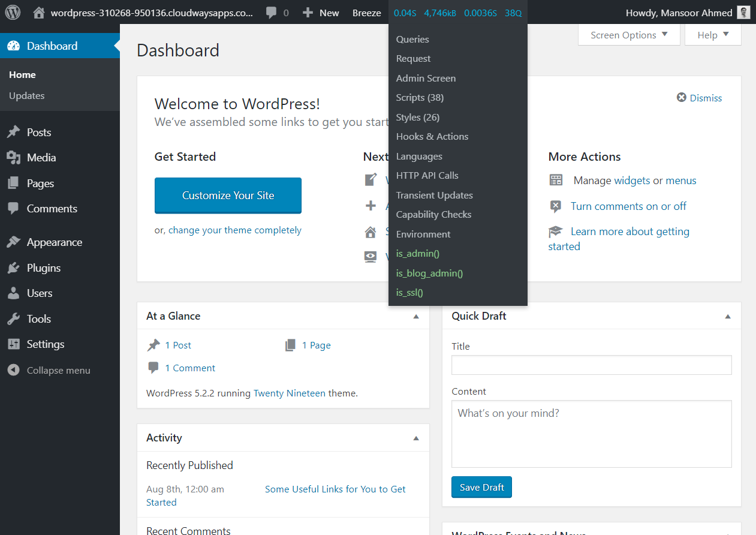Click pages icon beside 1 Page
The image size is (756, 535).
coord(291,345)
